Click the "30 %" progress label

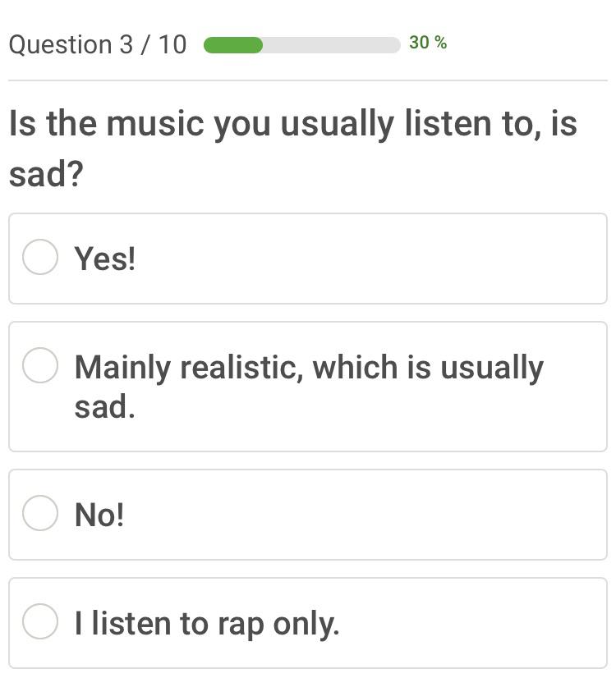pyautogui.click(x=428, y=43)
